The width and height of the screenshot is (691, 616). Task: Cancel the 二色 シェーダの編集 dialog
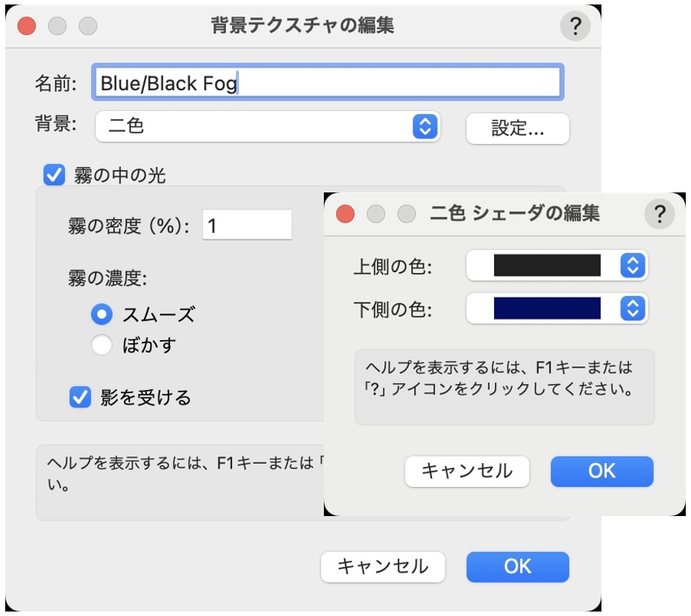click(466, 471)
